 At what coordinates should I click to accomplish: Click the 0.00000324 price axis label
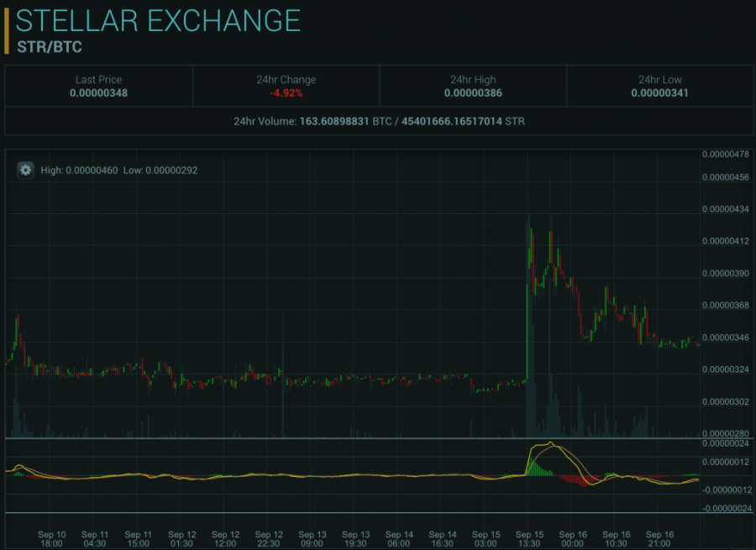(x=726, y=369)
